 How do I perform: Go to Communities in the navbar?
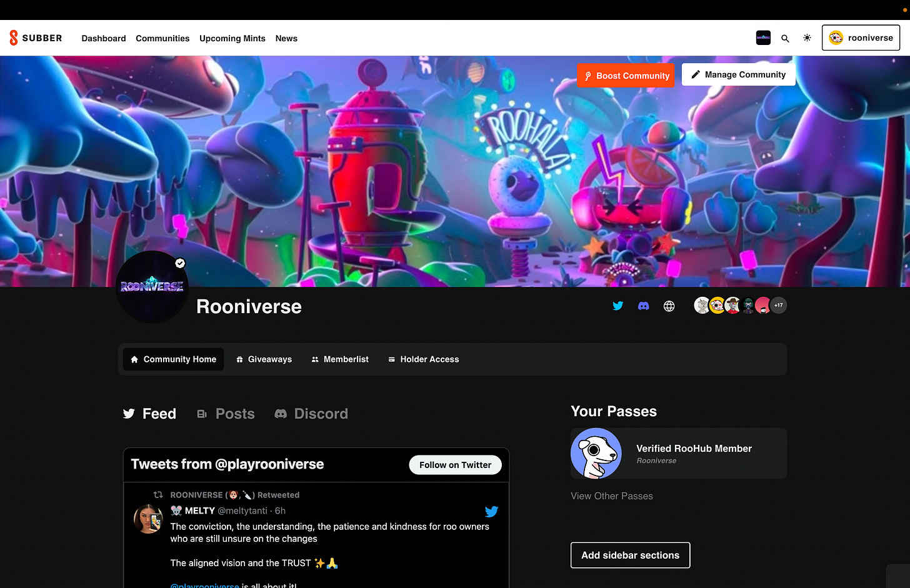(x=162, y=38)
